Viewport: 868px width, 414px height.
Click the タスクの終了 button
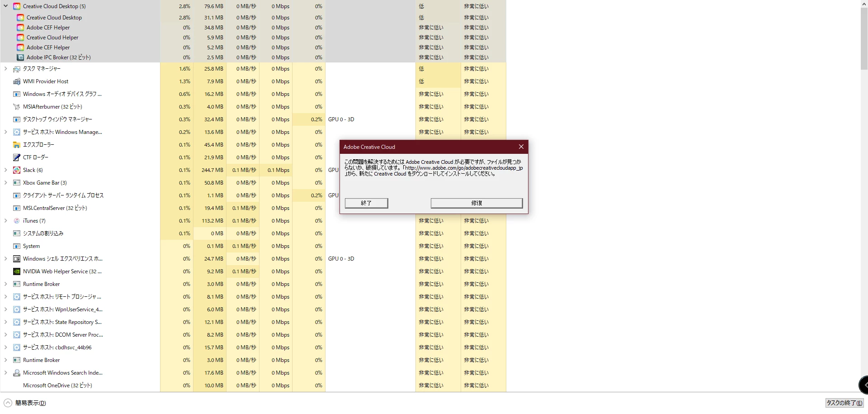tap(844, 403)
